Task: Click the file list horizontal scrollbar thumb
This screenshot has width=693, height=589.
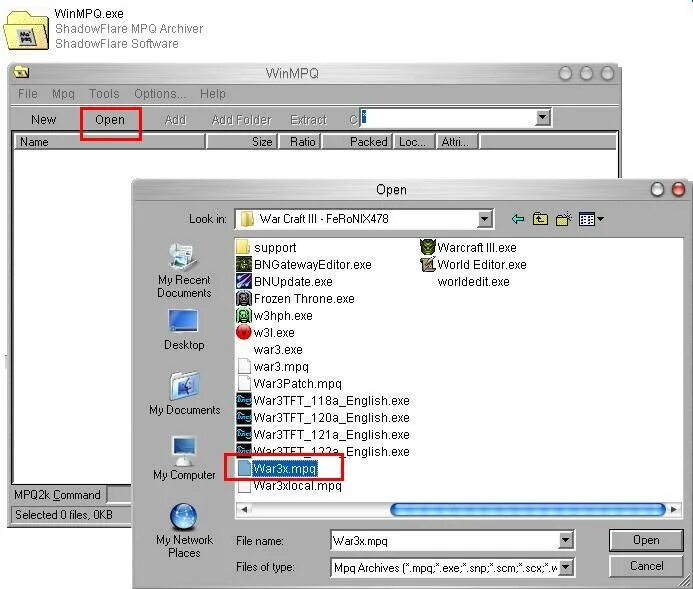Action: 528,509
